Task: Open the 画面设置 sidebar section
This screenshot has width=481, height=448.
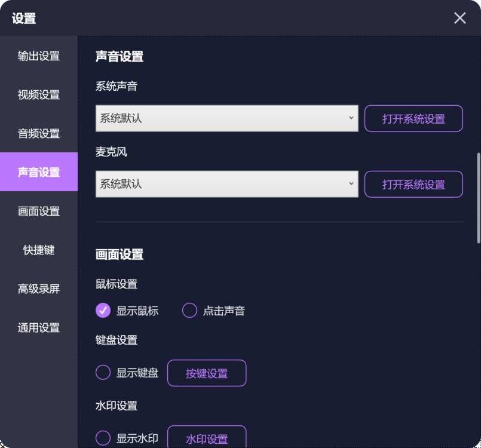Action: click(38, 211)
